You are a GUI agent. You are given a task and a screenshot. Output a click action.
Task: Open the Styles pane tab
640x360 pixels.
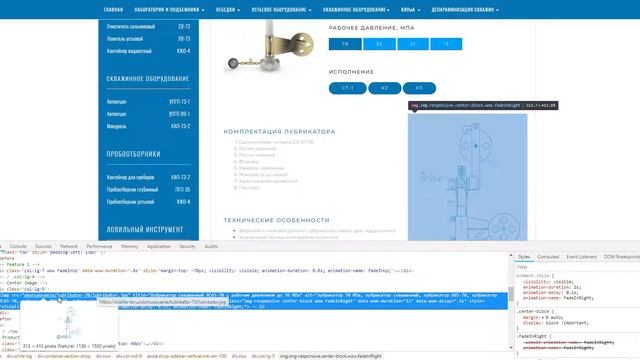(x=524, y=257)
